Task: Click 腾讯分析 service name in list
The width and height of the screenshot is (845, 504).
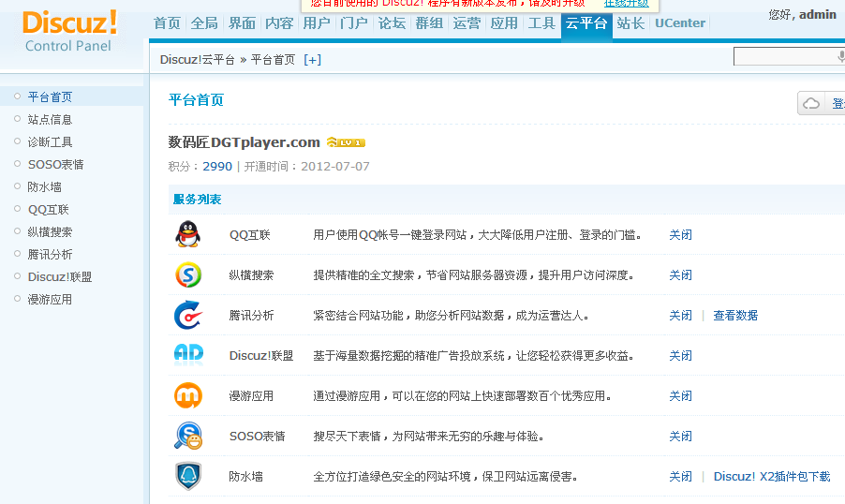Action: [252, 316]
